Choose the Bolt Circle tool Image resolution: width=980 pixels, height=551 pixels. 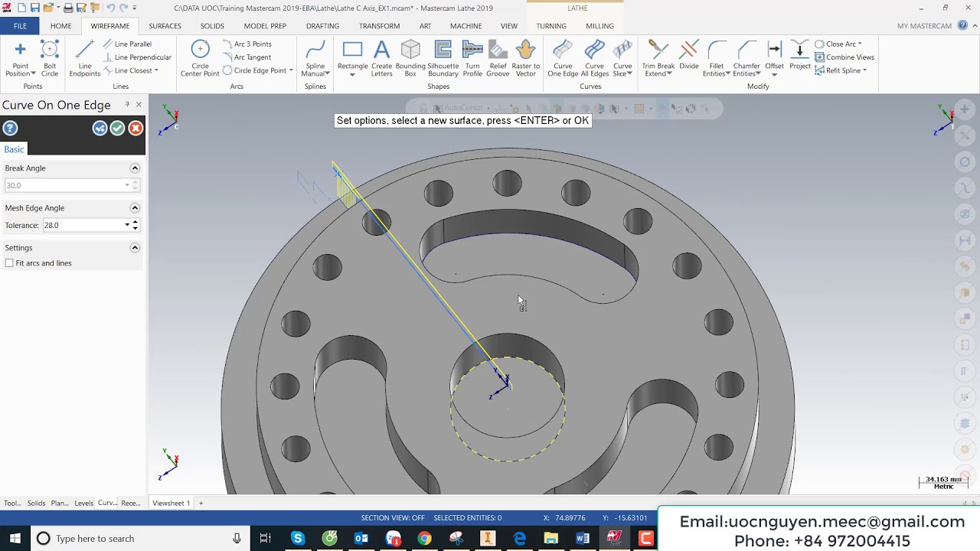(50, 59)
